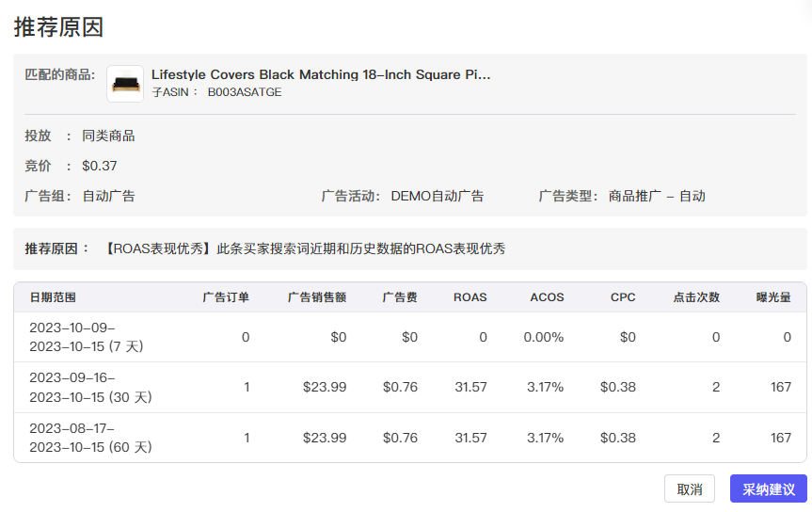Click the 日期范围 column header

(53, 297)
